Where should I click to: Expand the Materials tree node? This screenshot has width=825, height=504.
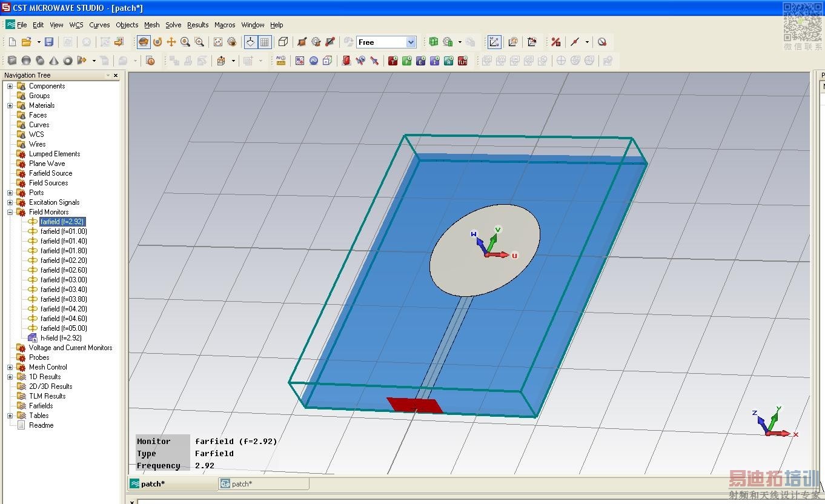(x=10, y=105)
